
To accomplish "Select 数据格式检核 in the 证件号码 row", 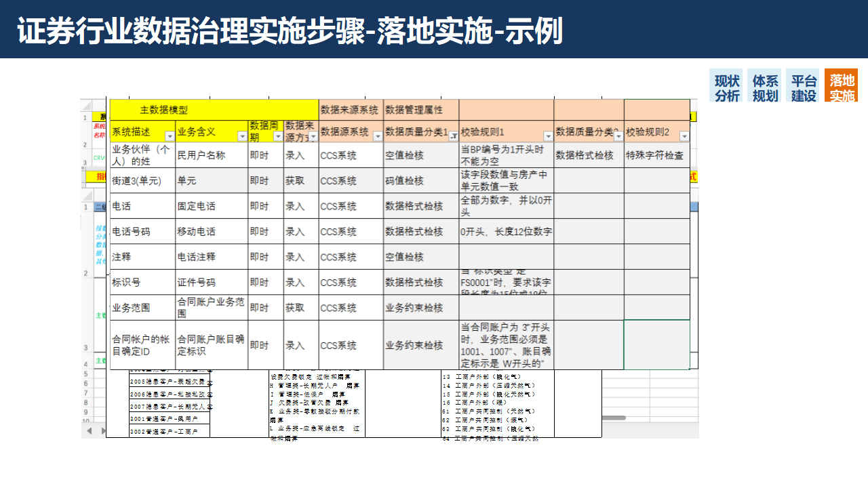I will tap(421, 283).
